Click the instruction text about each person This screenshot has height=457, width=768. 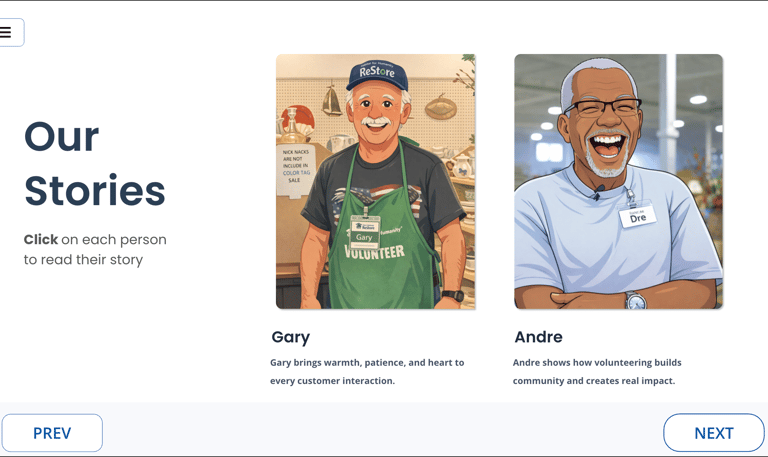[95, 249]
